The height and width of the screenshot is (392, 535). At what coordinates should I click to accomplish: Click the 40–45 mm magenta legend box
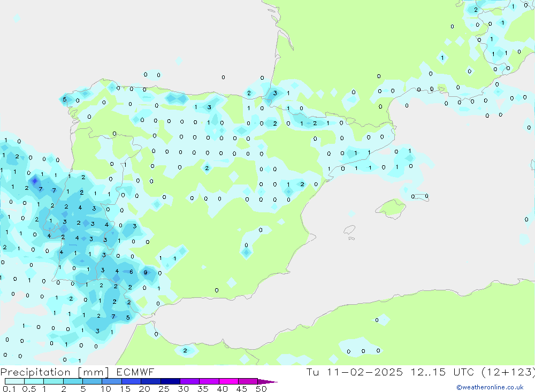point(228,381)
